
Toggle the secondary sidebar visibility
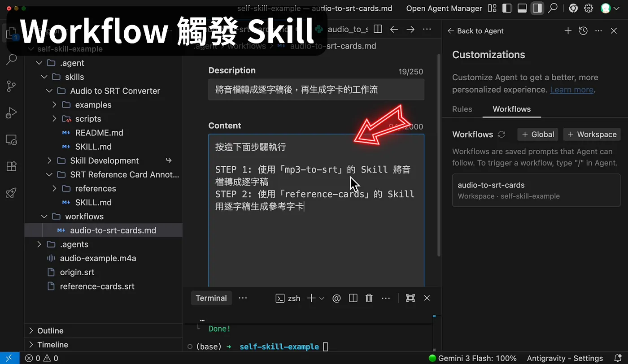pyautogui.click(x=537, y=8)
